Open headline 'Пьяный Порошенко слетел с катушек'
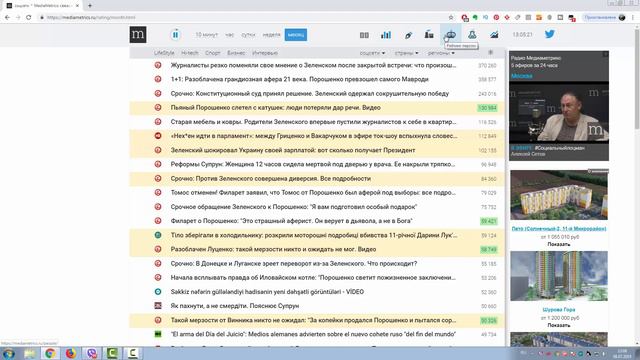 click(276, 108)
